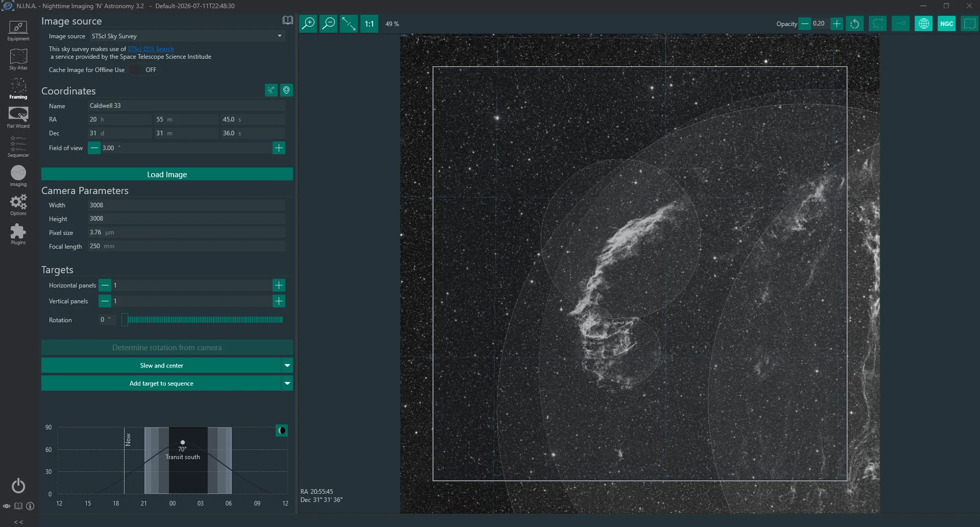Click the Focal length input field
The image size is (980, 527).
pos(187,246)
